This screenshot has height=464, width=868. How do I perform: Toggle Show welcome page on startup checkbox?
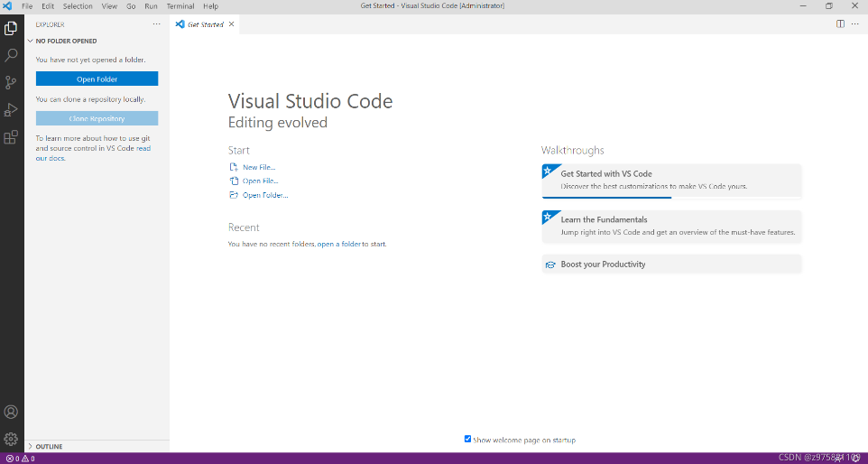467,439
